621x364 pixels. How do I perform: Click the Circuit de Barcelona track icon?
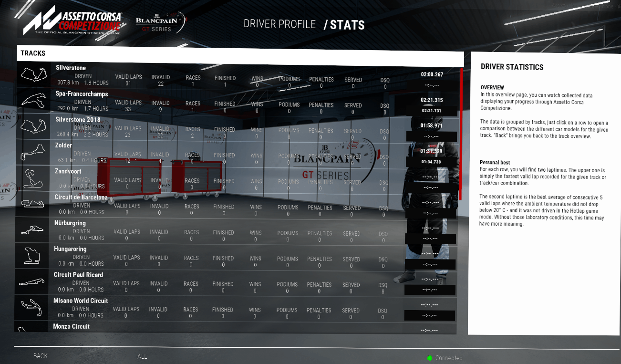(x=32, y=204)
